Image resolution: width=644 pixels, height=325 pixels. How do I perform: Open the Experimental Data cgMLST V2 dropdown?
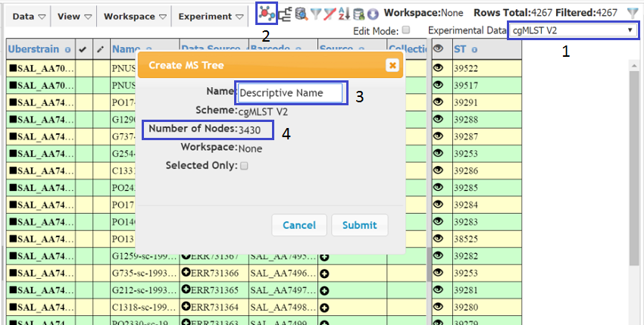(x=574, y=30)
